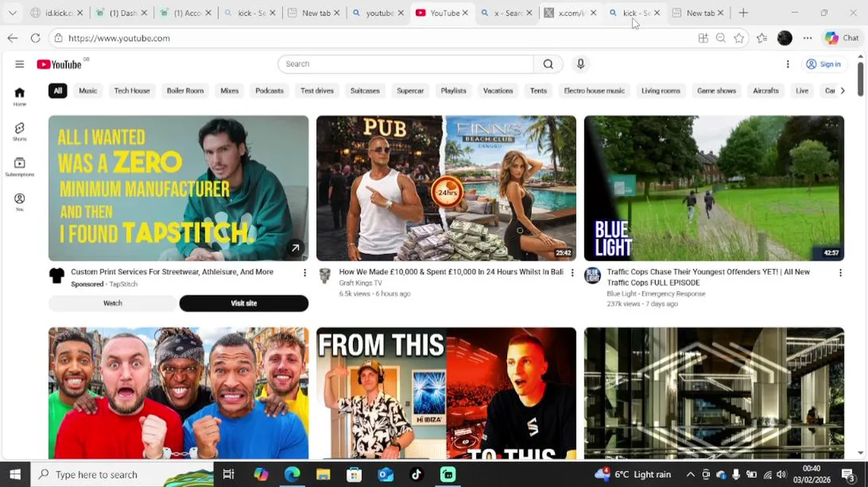Open browser profile avatar
Screen dimensions: 868x487
pyautogui.click(x=784, y=39)
